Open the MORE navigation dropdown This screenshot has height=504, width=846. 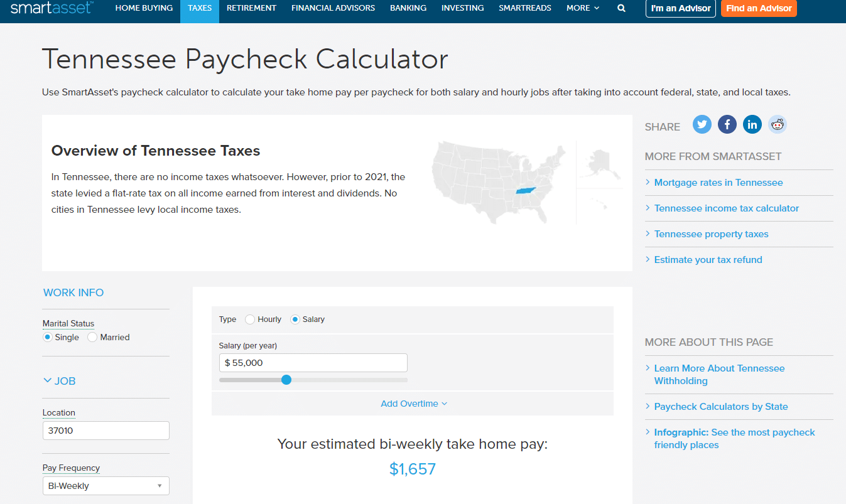click(x=583, y=8)
